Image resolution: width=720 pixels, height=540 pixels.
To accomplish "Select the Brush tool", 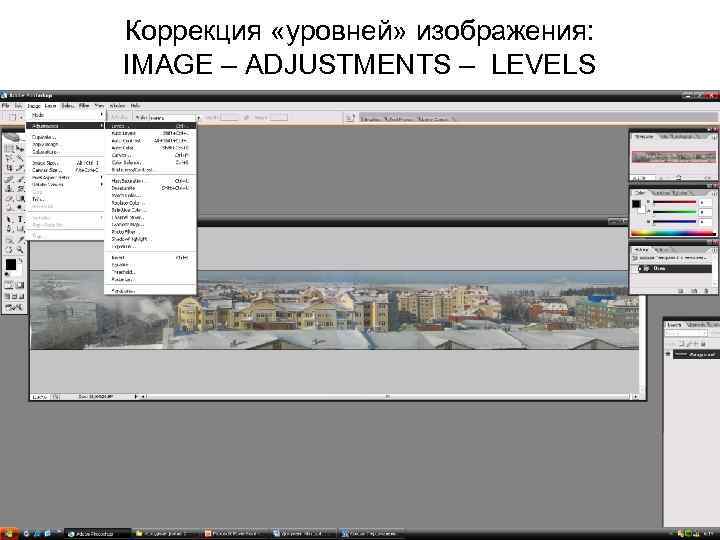I will click(20, 179).
